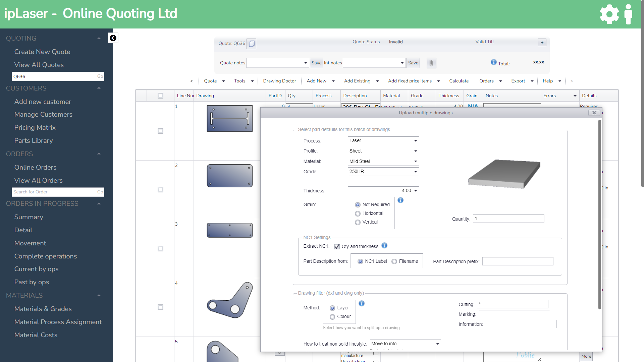Click the settings gear icon top right
This screenshot has width=644, height=362.
click(x=609, y=14)
